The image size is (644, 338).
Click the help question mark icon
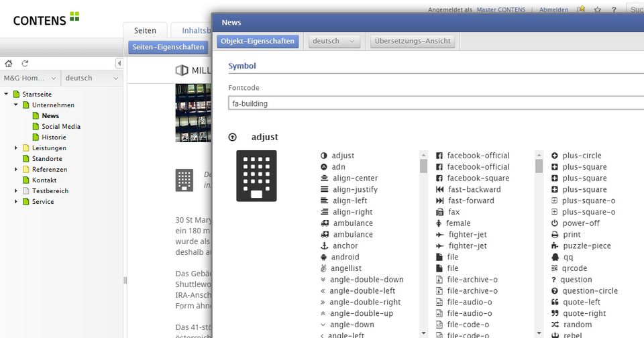pyautogui.click(x=614, y=10)
